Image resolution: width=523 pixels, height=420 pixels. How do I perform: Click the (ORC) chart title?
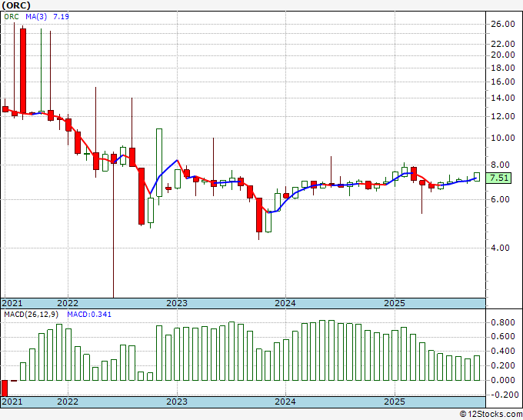(15, 5)
